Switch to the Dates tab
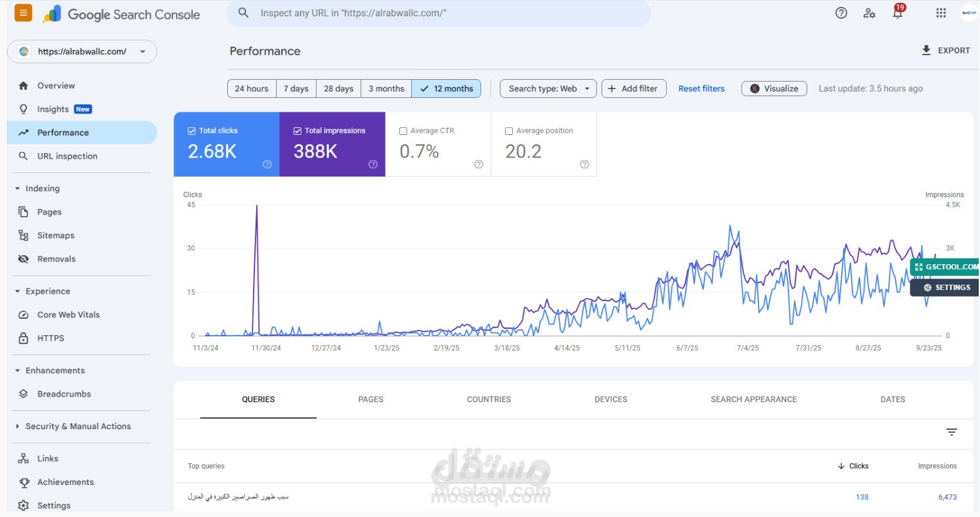The height and width of the screenshot is (517, 980). tap(893, 399)
